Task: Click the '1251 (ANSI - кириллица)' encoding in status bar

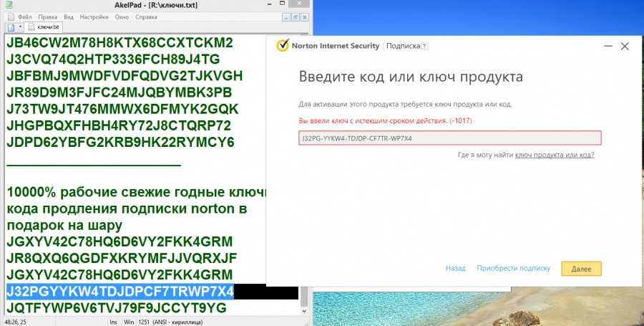Action: [x=170, y=322]
